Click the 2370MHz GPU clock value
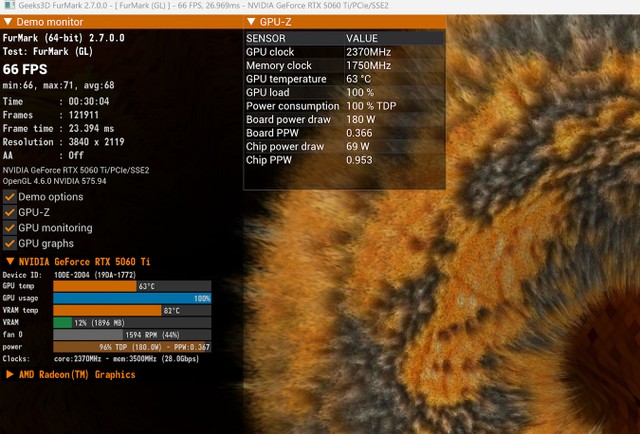The image size is (640, 434). 369,52
